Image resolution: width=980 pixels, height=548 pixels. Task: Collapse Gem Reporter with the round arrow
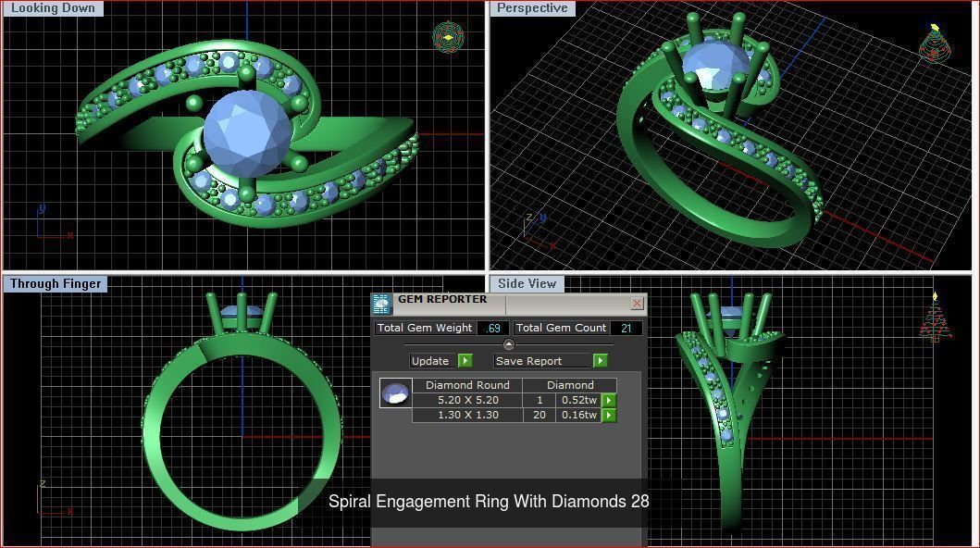pos(509,344)
